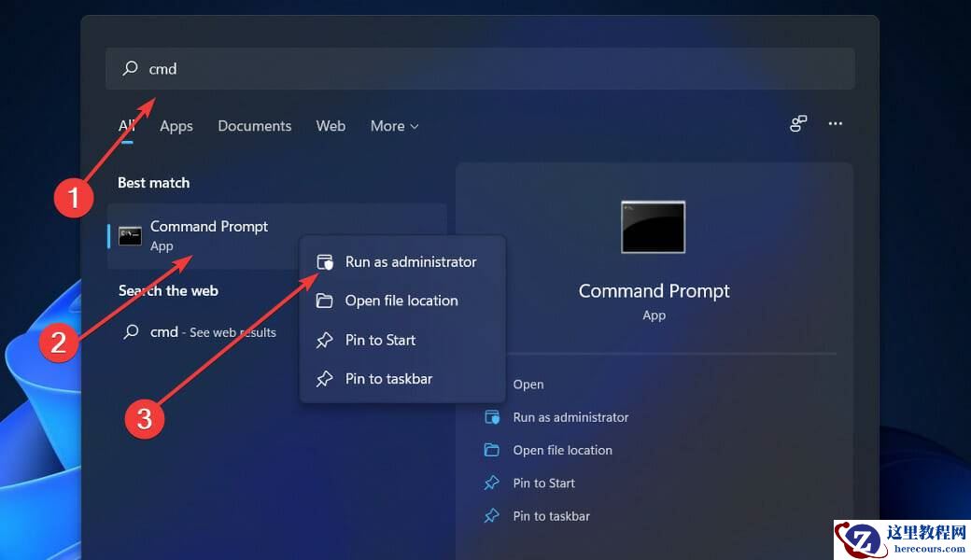Click the Search the web heading
The height and width of the screenshot is (560, 971).
click(x=168, y=291)
